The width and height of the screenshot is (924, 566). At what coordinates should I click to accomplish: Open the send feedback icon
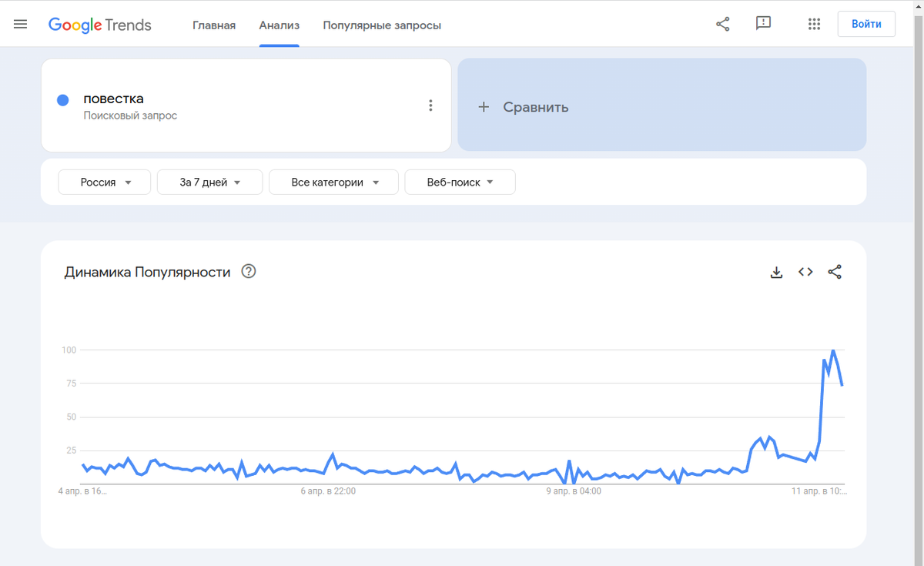coord(763,24)
